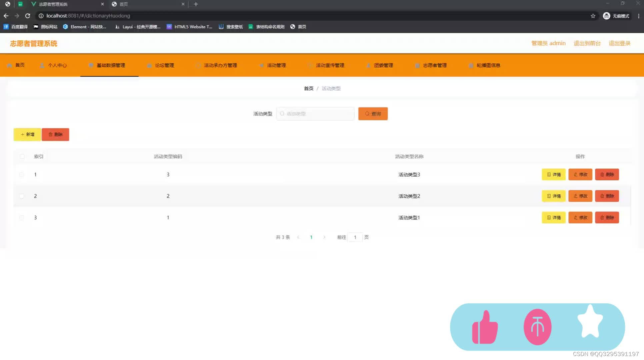Close the second 首页 browser tab

click(183, 4)
